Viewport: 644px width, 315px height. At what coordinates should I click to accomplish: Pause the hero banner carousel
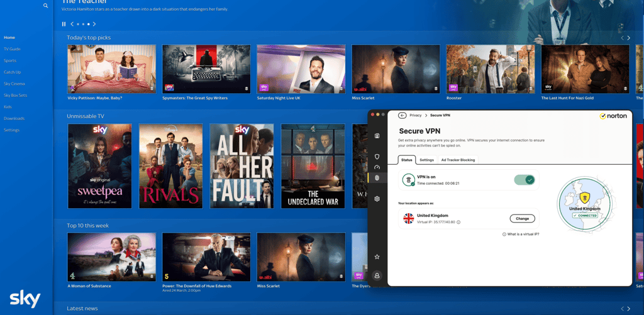[x=64, y=25]
